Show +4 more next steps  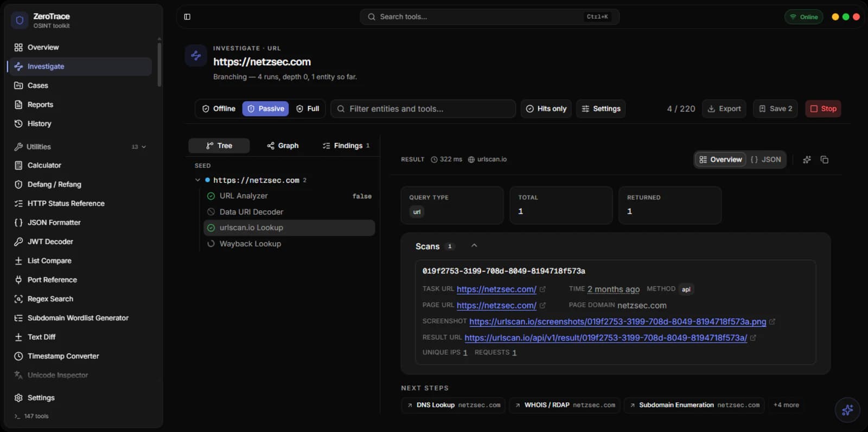click(786, 405)
